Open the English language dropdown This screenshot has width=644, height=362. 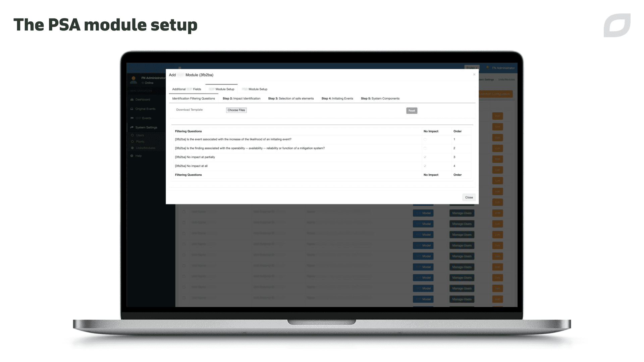[472, 68]
